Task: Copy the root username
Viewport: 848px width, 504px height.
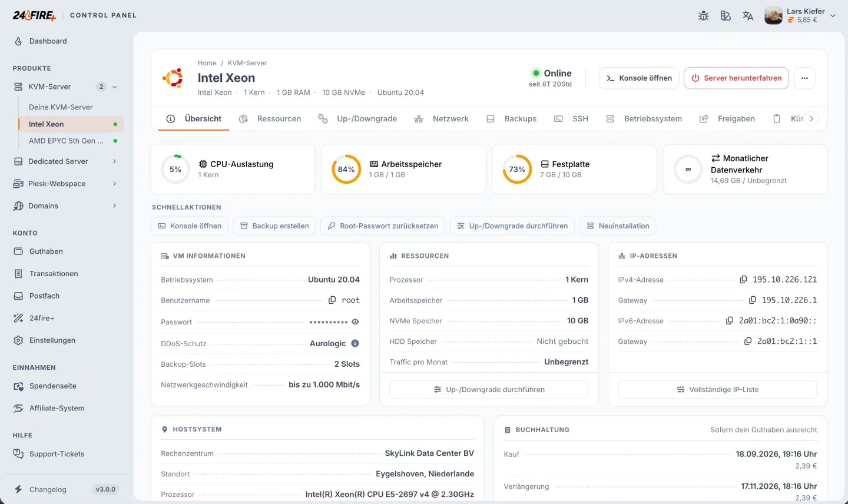Action: pos(332,300)
